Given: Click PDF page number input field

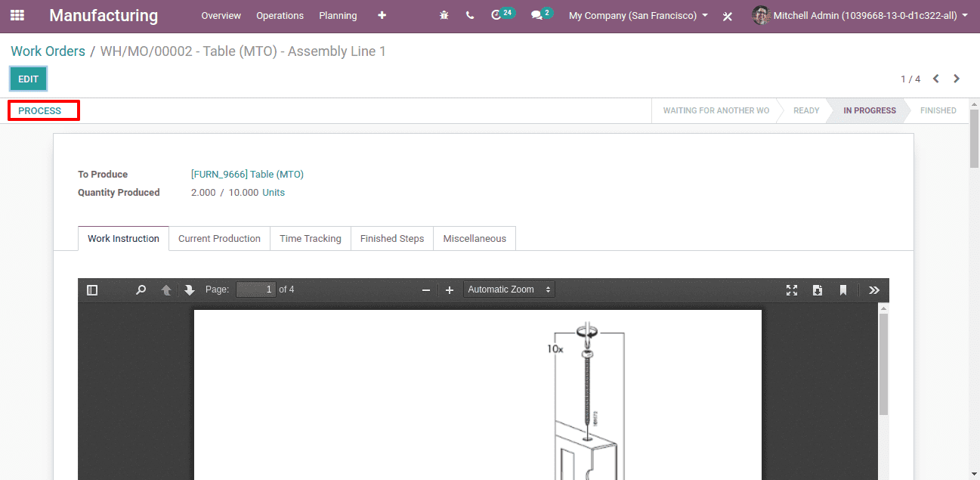Looking at the screenshot, I should pyautogui.click(x=256, y=290).
